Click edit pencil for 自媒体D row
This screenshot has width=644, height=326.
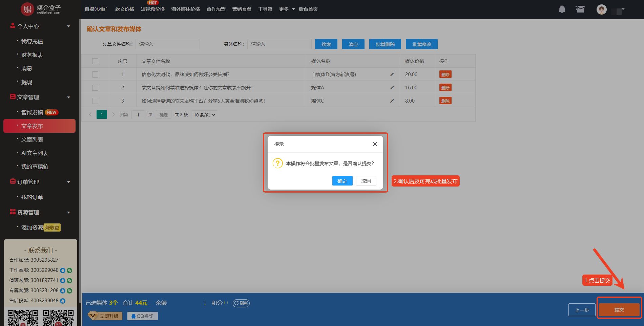[392, 74]
